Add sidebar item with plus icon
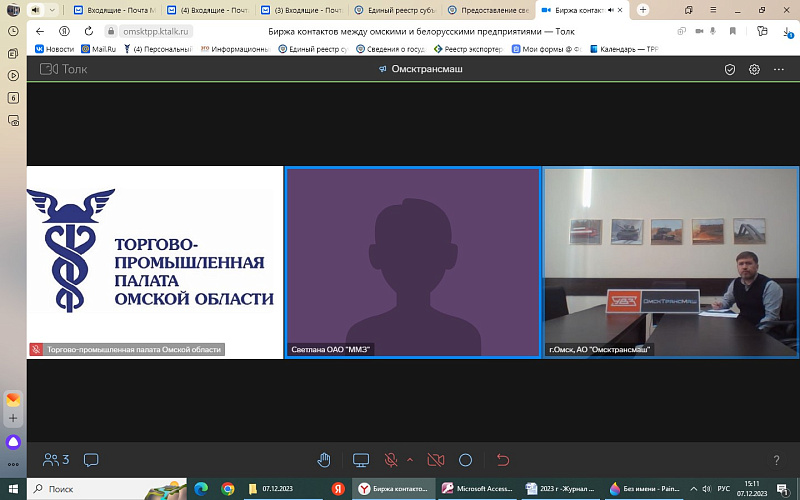The image size is (800, 500). click(x=13, y=418)
